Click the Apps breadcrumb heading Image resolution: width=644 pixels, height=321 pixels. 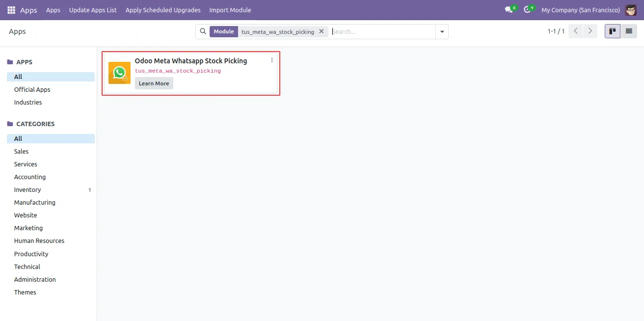[17, 31]
